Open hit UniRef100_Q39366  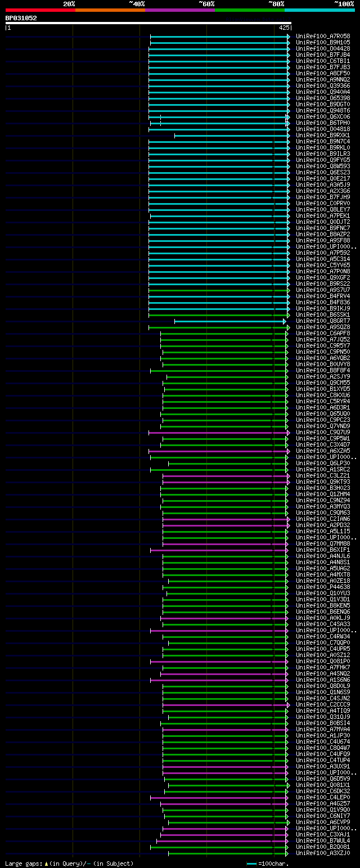tap(323, 86)
